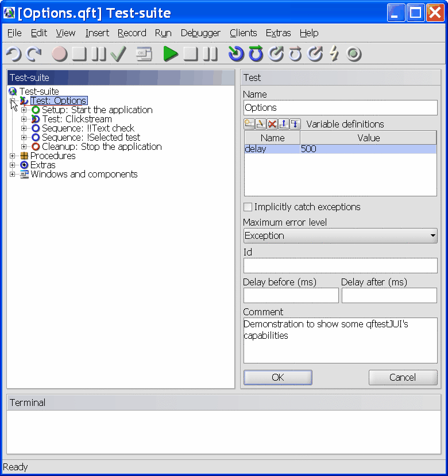Enable Implicitly catch exceptions
This screenshot has height=476, width=448.
click(248, 207)
